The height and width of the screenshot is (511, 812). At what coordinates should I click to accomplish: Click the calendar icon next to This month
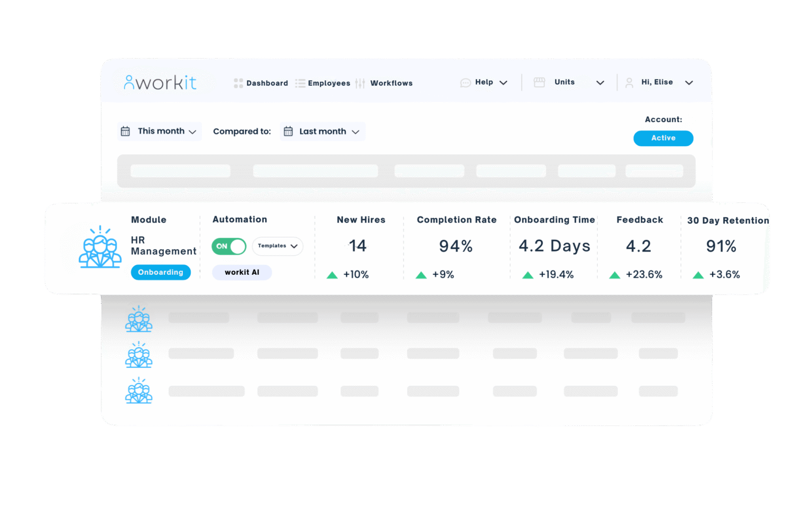(125, 131)
